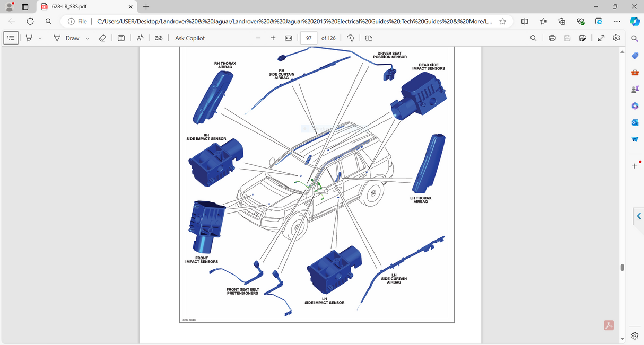Start Read aloud for the PDF
The height and width of the screenshot is (345, 644).
(139, 38)
